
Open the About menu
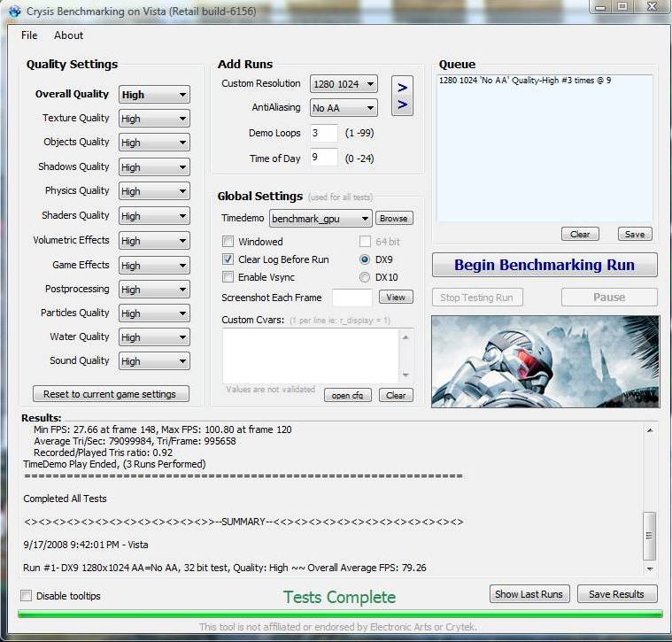(x=68, y=35)
